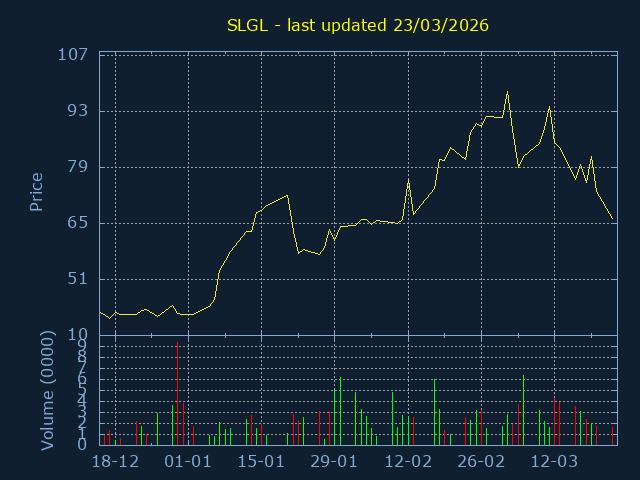Select the 15-01 date tick label

point(261,461)
